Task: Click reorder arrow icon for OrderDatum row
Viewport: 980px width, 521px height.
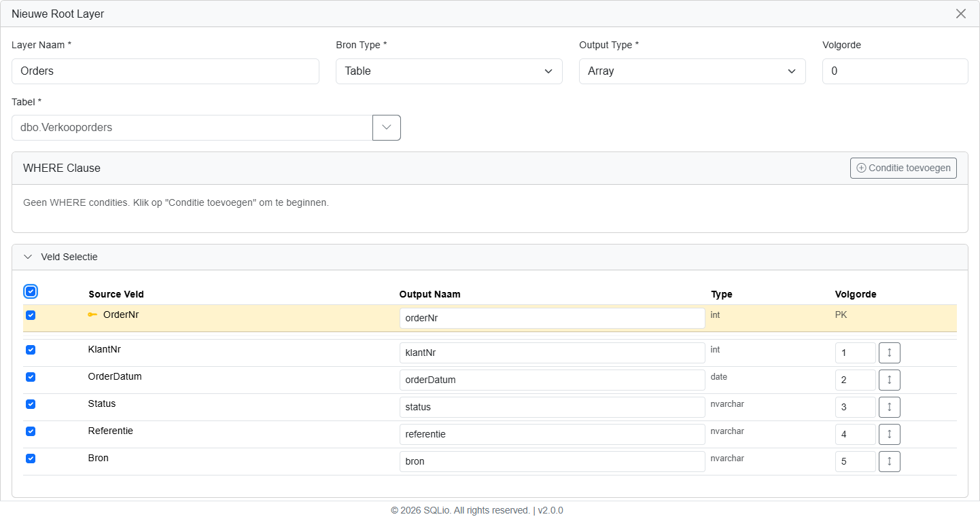Action: 889,380
